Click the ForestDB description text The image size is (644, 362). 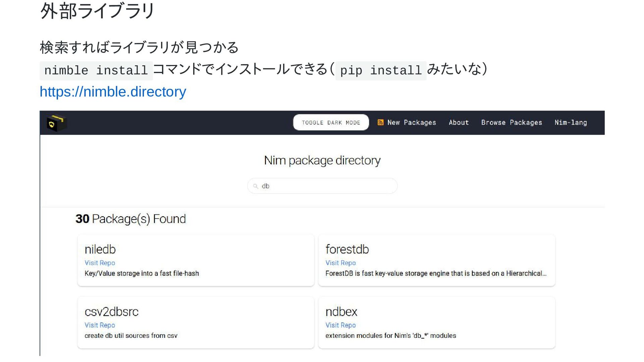point(436,273)
